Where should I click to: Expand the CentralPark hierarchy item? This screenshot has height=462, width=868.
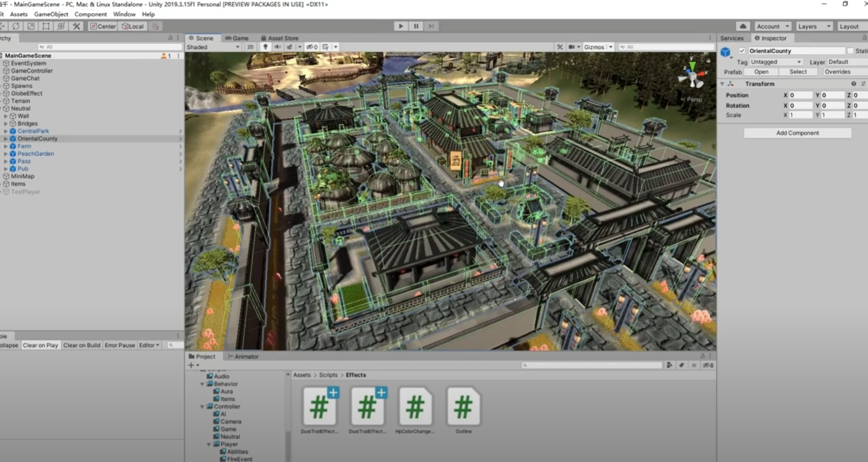click(x=6, y=131)
